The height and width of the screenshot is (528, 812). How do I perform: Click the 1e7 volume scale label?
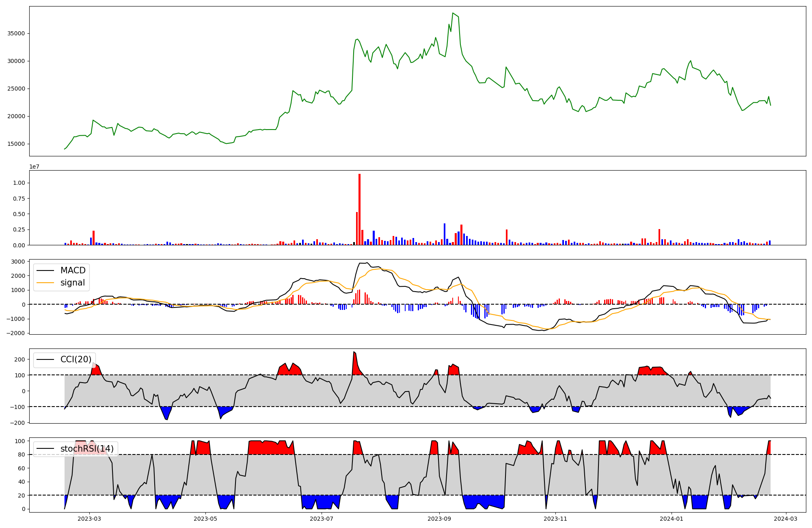click(x=34, y=167)
